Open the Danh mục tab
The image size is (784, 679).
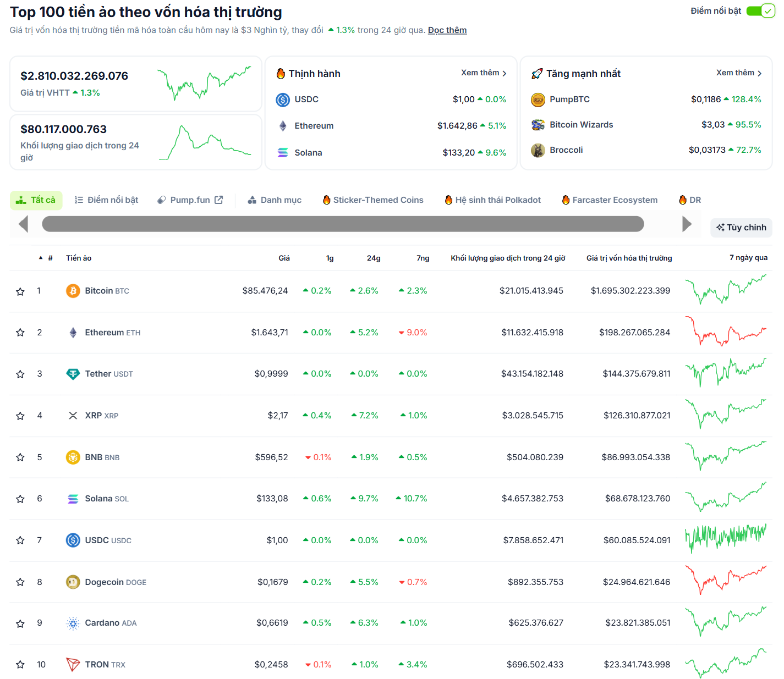click(x=275, y=200)
